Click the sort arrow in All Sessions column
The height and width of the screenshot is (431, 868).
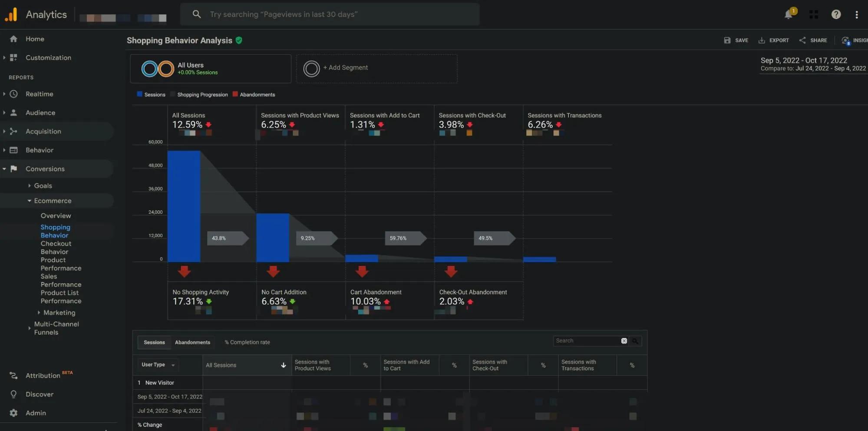pyautogui.click(x=284, y=365)
